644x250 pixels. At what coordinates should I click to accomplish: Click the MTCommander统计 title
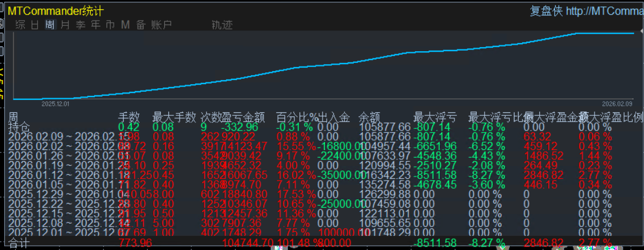coord(55,11)
